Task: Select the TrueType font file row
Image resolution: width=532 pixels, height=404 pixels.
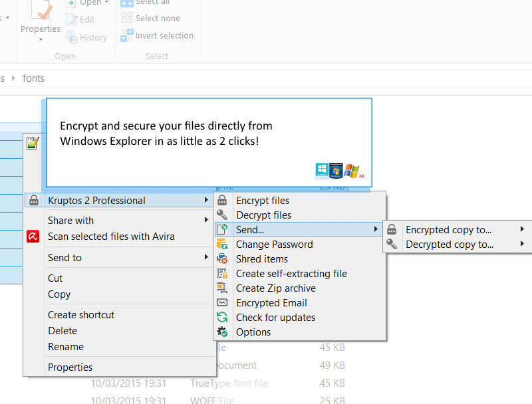Action: [229, 383]
